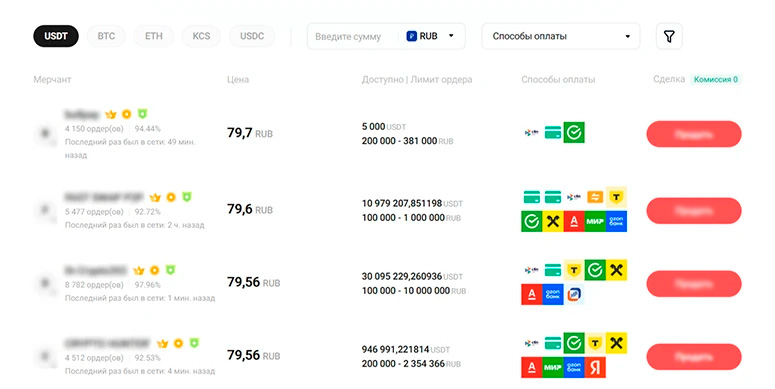Click crown badge of 4 512 orders merchant
775x389 pixels.
pos(163,343)
